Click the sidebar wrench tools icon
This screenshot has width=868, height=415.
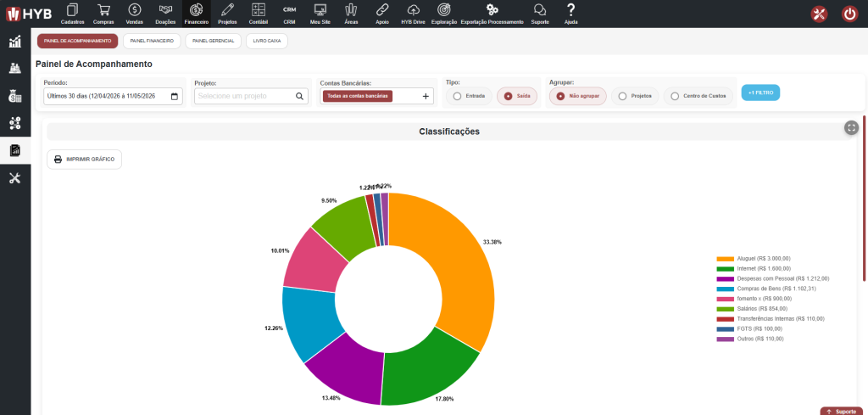15,178
